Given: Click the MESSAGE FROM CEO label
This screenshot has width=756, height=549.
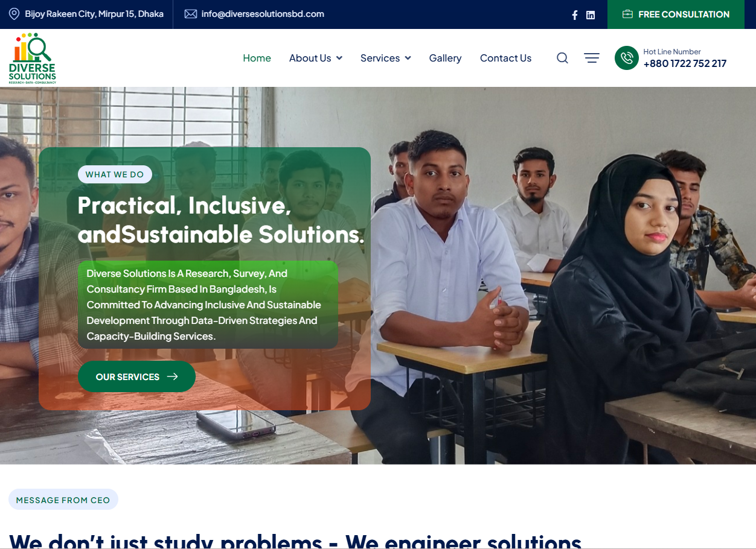Looking at the screenshot, I should pos(63,500).
